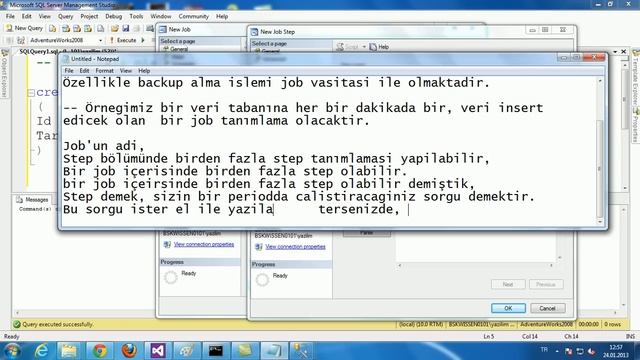Open the Query menu in SSMS
Screen dimensions: 640x360
65,16
